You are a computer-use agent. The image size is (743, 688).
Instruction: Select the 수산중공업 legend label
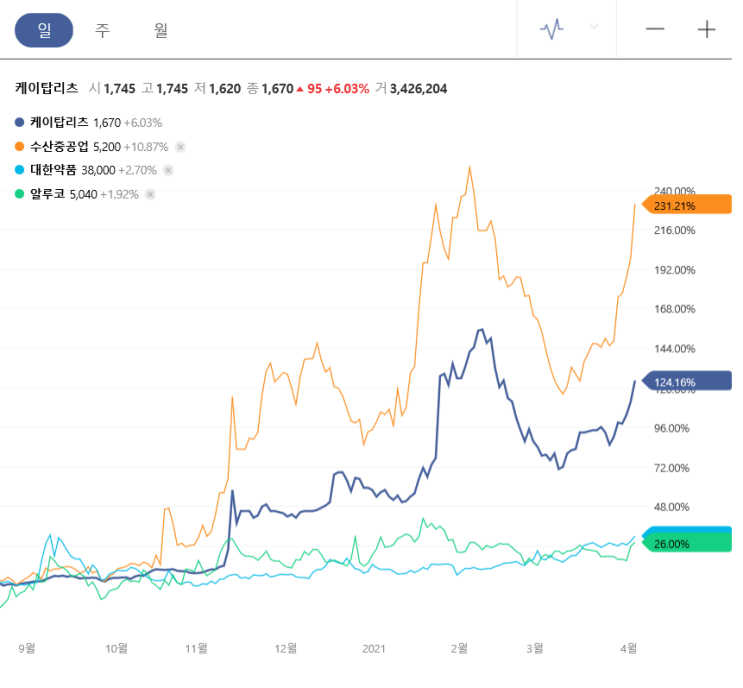tap(59, 146)
